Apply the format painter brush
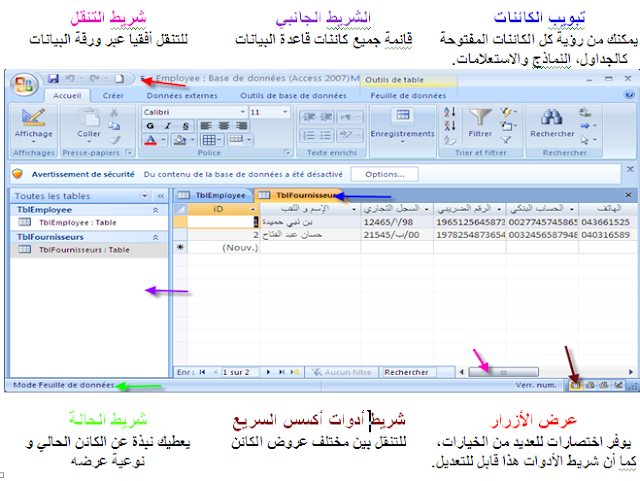Image resolution: width=640 pixels, height=481 pixels. click(x=115, y=140)
